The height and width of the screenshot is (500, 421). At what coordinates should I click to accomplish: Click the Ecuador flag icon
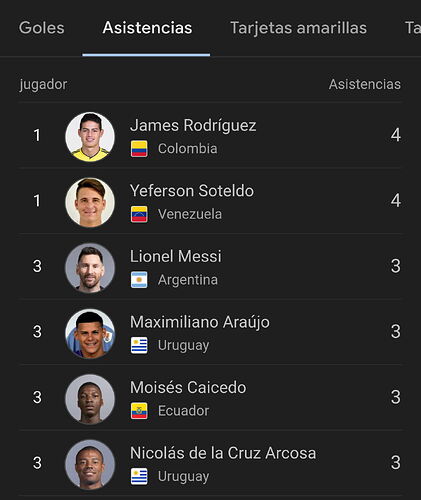point(139,411)
